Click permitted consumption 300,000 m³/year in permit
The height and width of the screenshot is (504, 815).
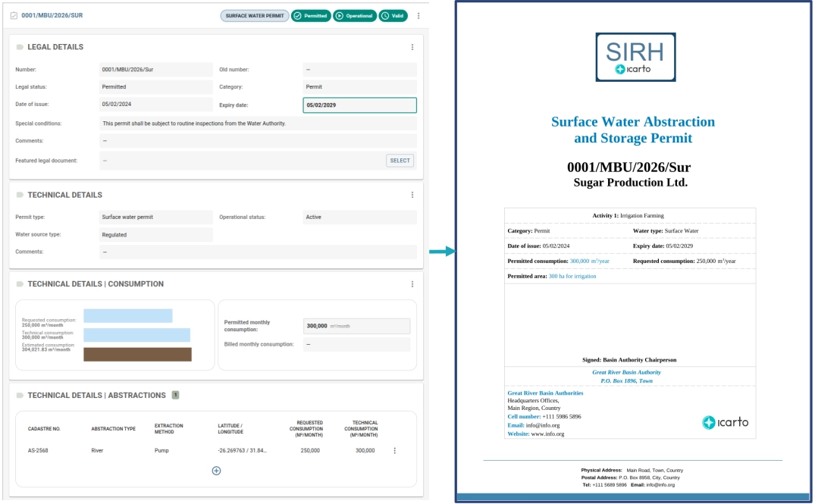click(x=589, y=261)
